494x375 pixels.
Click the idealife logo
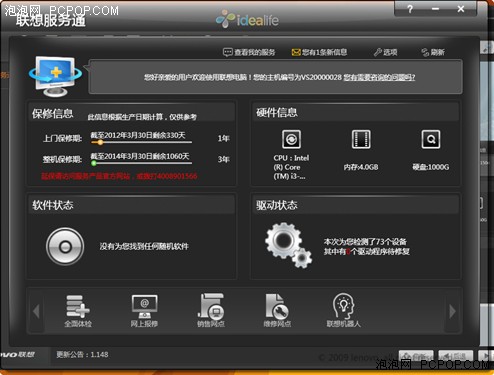[247, 19]
